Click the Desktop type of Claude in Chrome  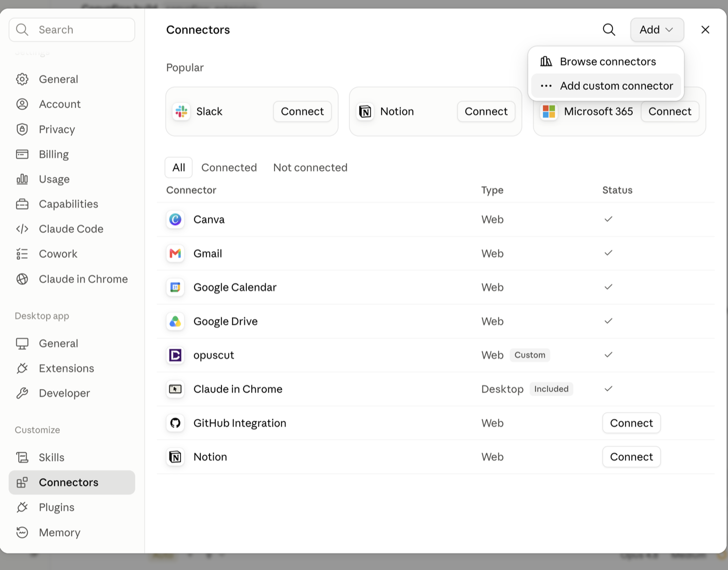tap(502, 389)
